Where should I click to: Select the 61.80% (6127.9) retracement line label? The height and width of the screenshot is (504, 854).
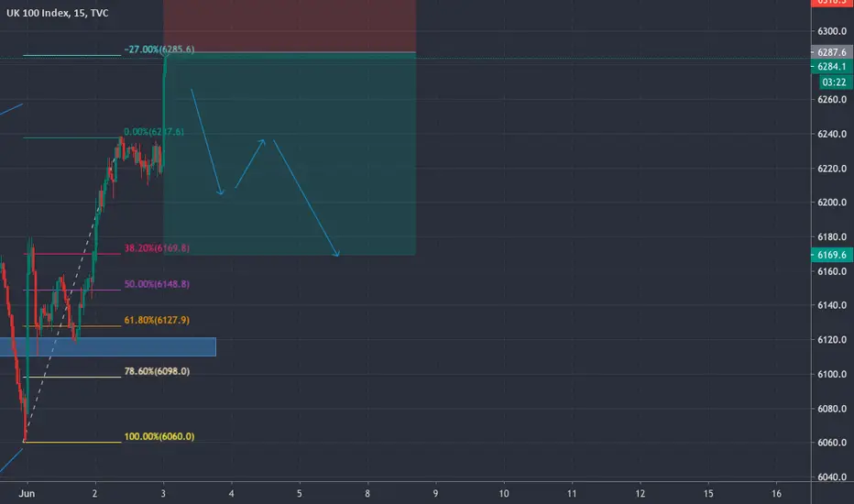(x=157, y=320)
